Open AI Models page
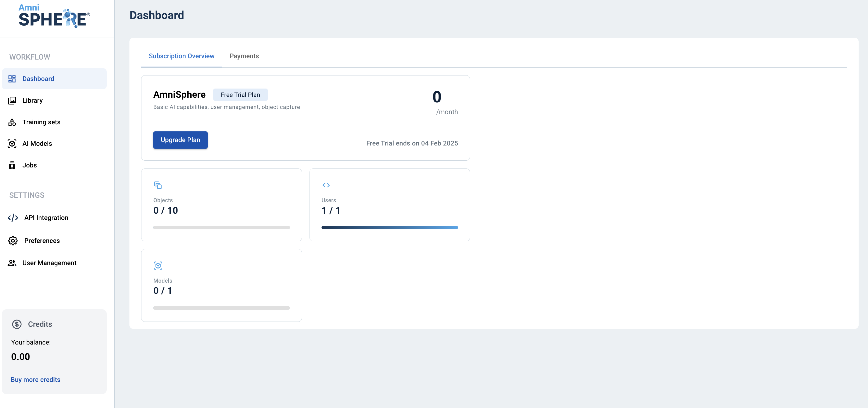The height and width of the screenshot is (408, 868). pyautogui.click(x=54, y=144)
